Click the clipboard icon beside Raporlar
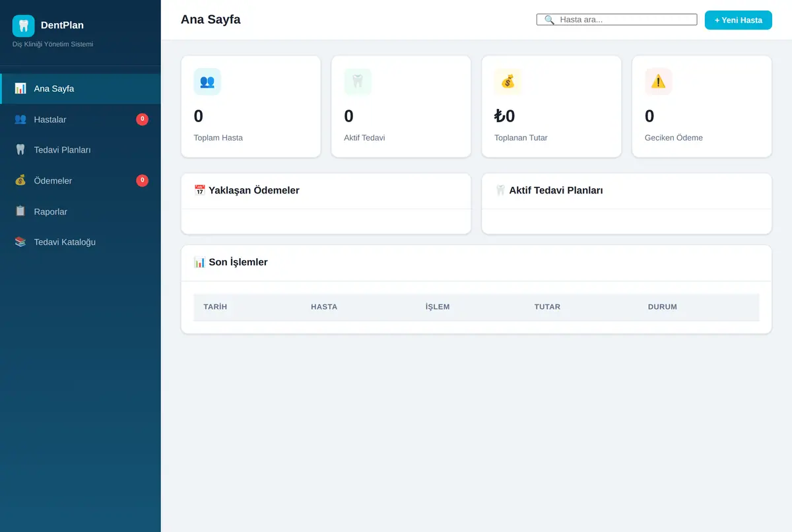792x532 pixels. (x=20, y=211)
